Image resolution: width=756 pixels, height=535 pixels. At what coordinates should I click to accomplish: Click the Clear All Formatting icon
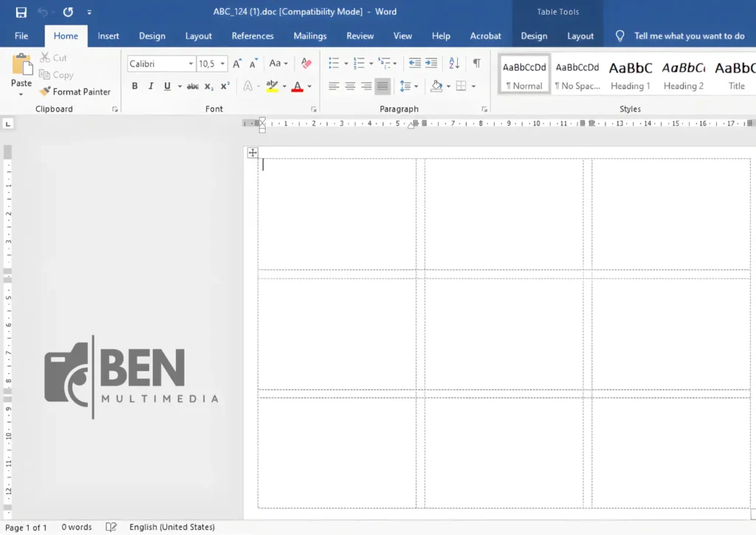pos(306,64)
